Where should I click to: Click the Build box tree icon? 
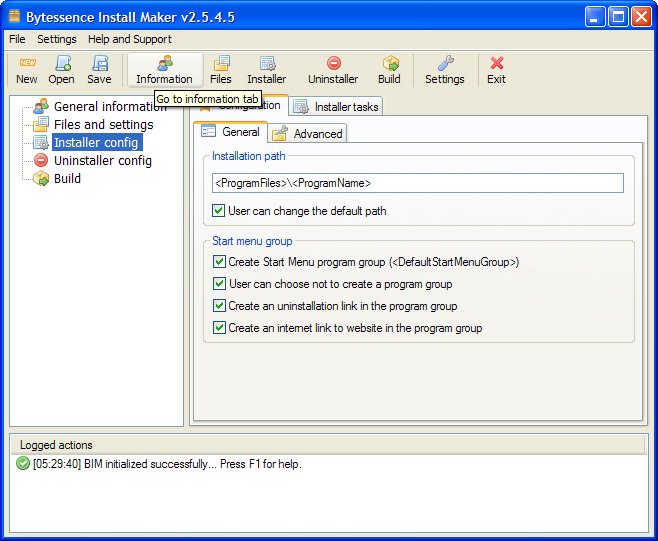pyautogui.click(x=41, y=178)
